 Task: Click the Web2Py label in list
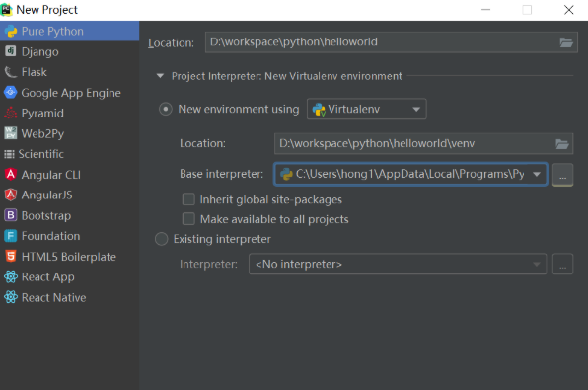[x=42, y=133]
